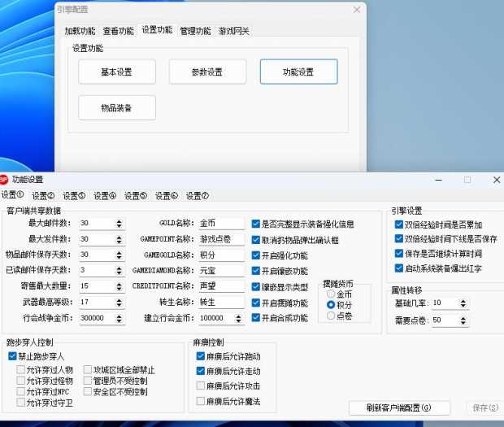504x427 pixels.
Task: Click the 刷新客户端配置 button
Action: coord(399,407)
